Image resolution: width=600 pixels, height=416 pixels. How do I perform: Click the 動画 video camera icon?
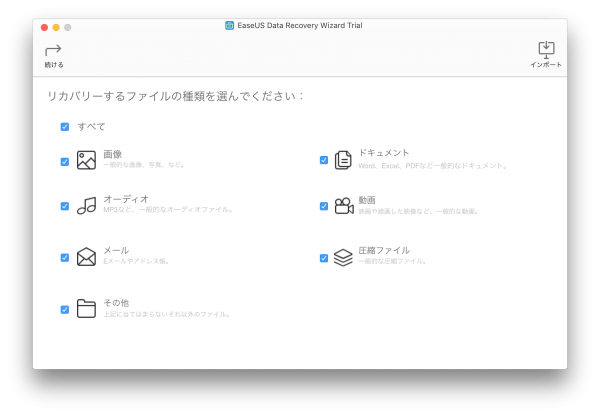coord(344,206)
